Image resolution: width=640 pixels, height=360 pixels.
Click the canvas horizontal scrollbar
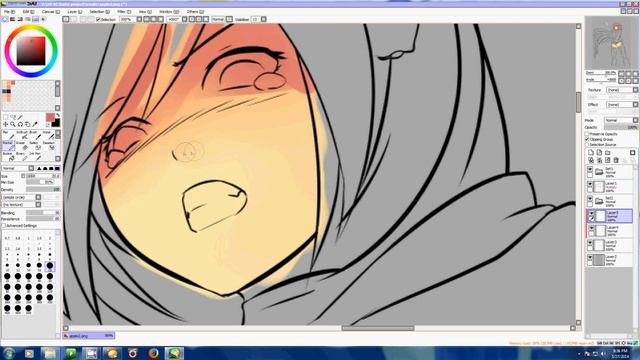click(x=378, y=328)
